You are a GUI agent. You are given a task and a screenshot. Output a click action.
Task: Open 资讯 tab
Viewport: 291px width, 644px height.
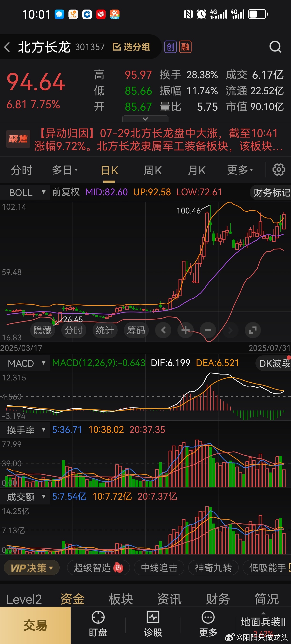point(170,599)
